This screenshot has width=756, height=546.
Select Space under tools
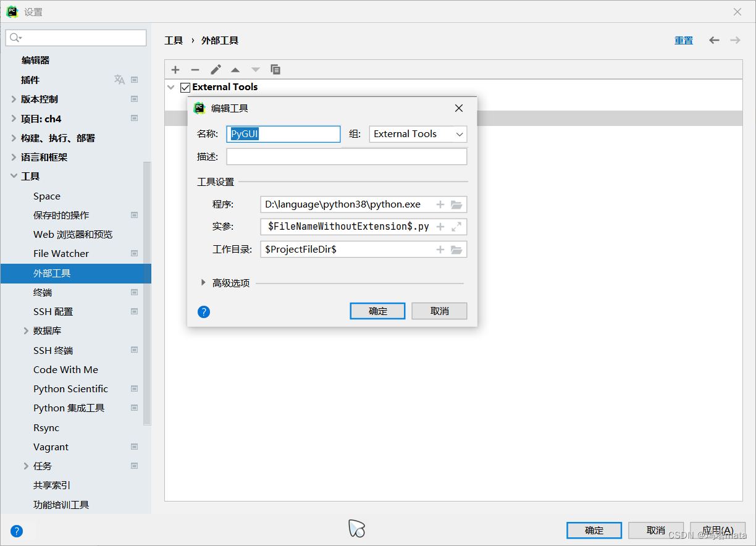click(x=47, y=196)
